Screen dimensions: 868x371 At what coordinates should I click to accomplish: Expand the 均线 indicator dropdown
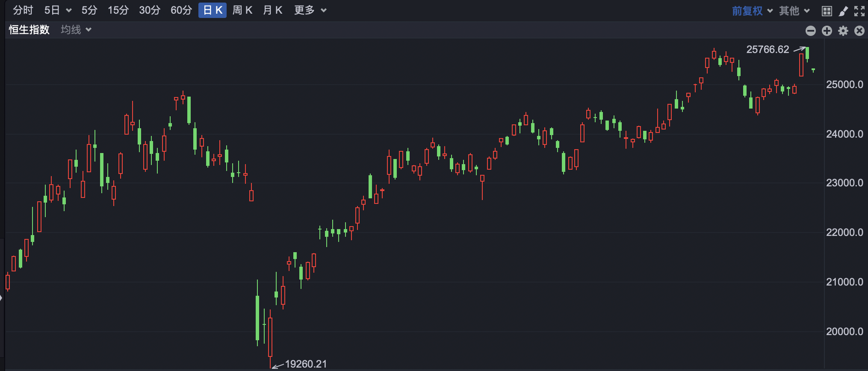(x=76, y=29)
